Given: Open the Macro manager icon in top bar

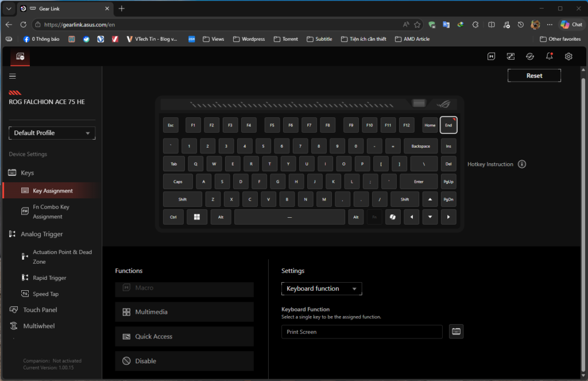Looking at the screenshot, I should tap(492, 56).
